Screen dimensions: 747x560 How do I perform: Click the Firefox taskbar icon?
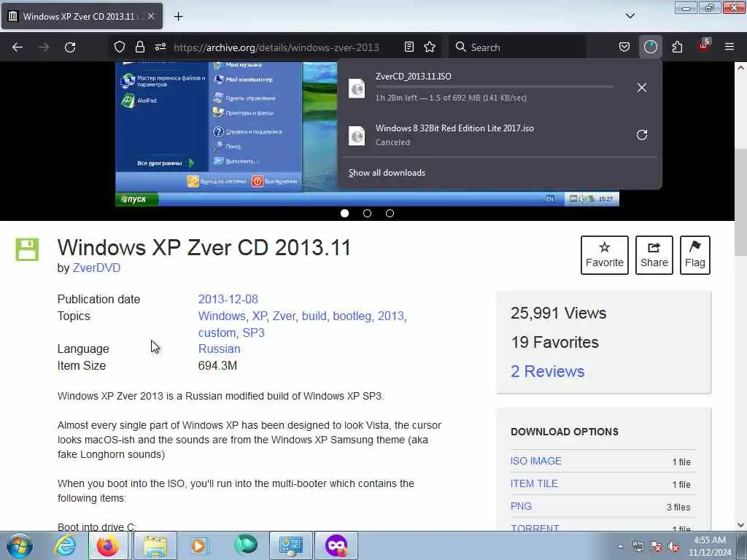pos(108,545)
